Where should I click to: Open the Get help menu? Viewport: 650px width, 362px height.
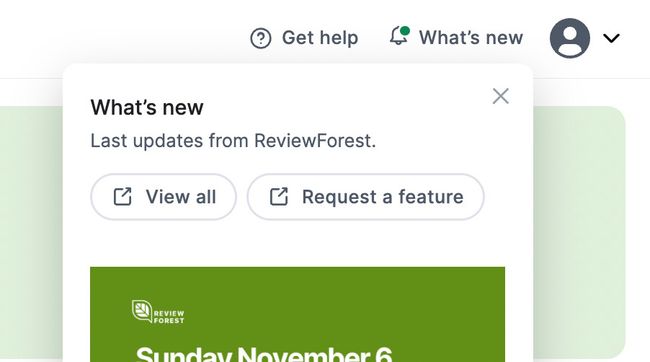304,38
